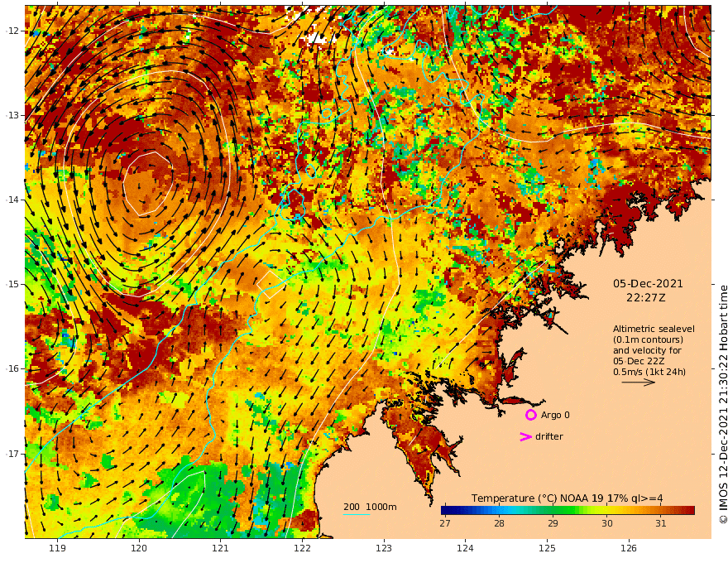Click the '(0.1m contours)' legend text

coord(648,339)
